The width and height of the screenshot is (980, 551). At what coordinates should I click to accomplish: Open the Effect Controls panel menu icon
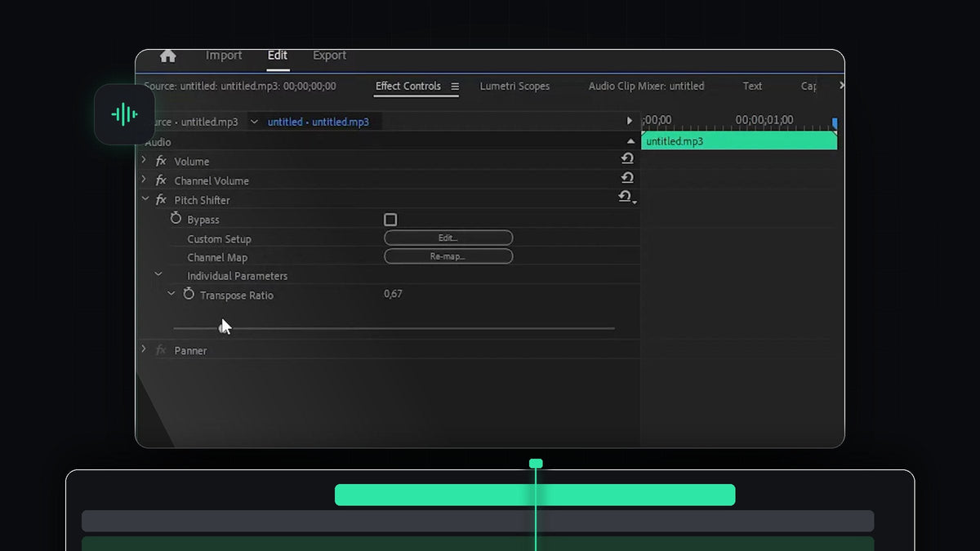pyautogui.click(x=455, y=87)
